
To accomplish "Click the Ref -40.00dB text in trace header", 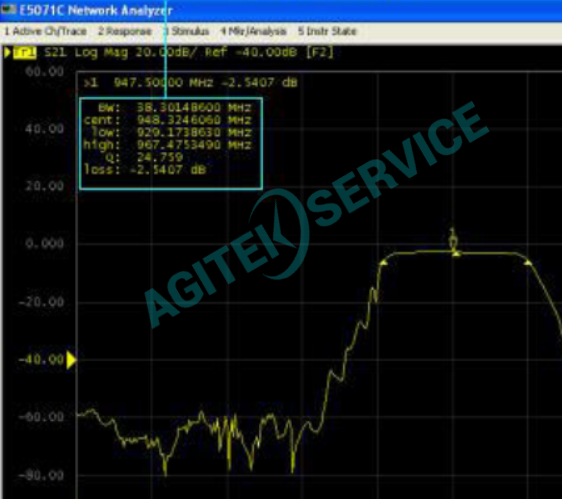I will (251, 52).
